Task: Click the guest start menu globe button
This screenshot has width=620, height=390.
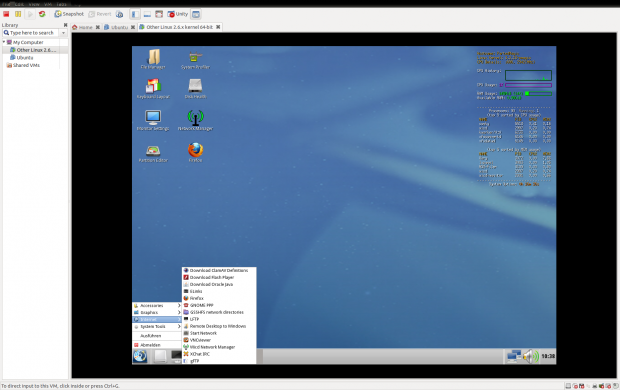Action: 140,356
